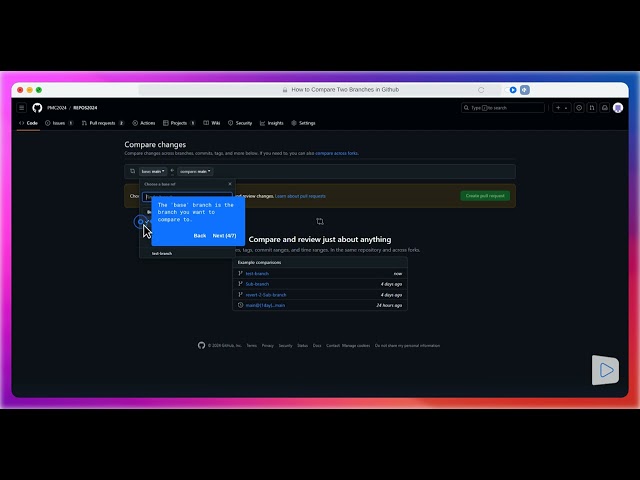Screen dimensions: 640x480
Task: Click the Create pull request button
Action: click(485, 196)
